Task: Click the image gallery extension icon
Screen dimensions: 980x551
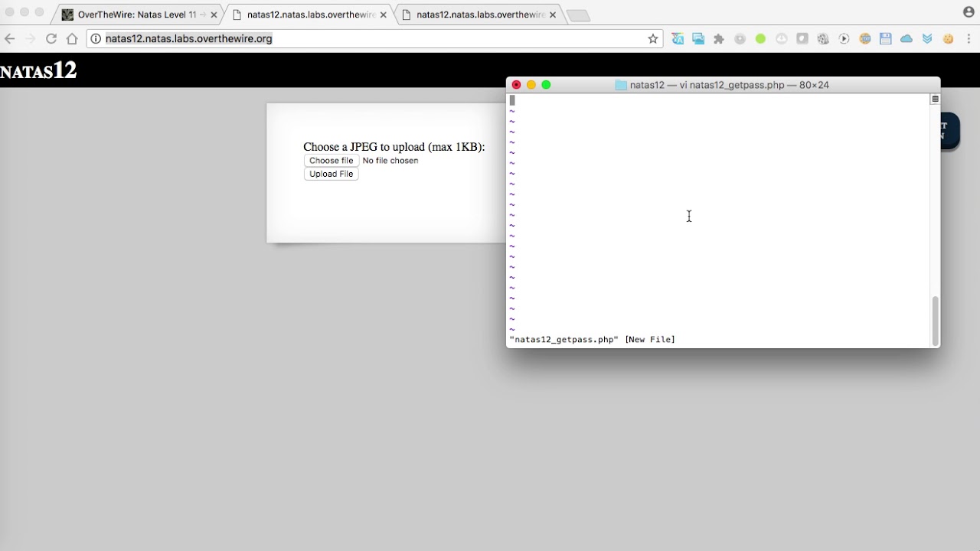Action: pyautogui.click(x=698, y=39)
